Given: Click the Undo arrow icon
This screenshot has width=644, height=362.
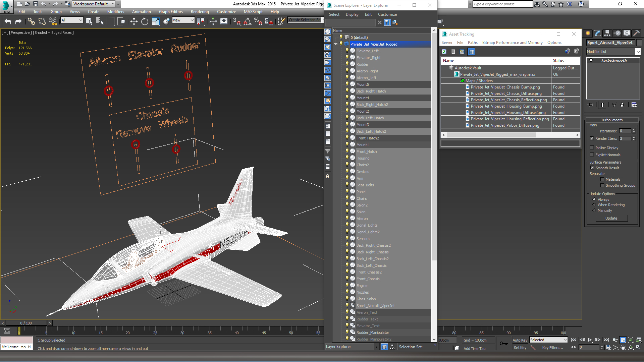Looking at the screenshot, I should click(x=8, y=21).
